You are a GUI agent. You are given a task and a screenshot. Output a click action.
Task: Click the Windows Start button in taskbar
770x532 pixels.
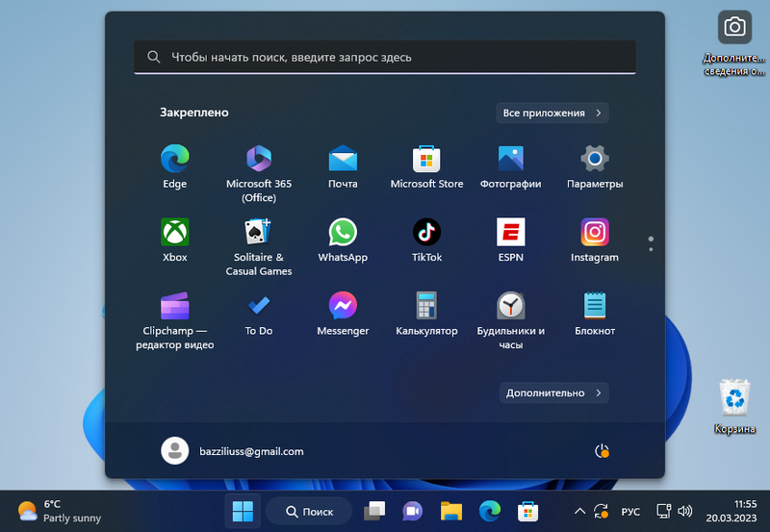tap(243, 512)
